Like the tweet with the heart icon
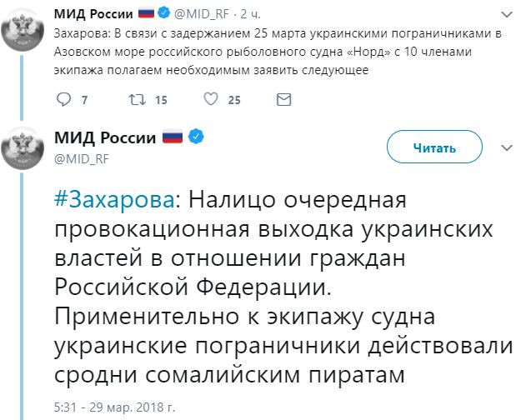The image size is (531, 420). (x=211, y=99)
